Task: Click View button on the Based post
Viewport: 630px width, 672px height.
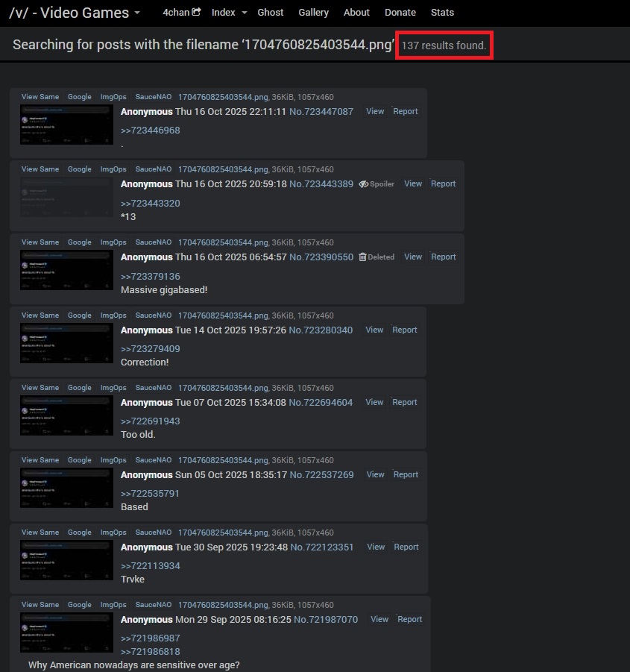Action: [375, 475]
